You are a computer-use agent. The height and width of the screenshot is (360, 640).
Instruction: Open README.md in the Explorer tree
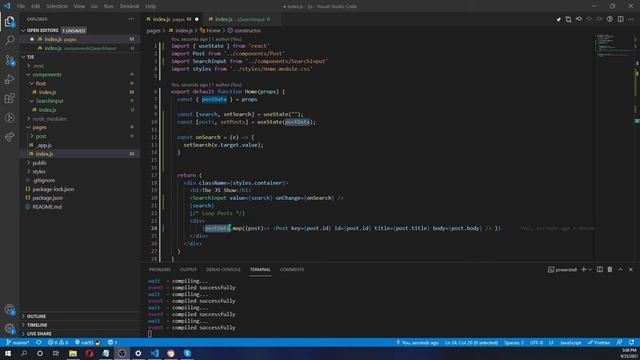click(x=80, y=207)
